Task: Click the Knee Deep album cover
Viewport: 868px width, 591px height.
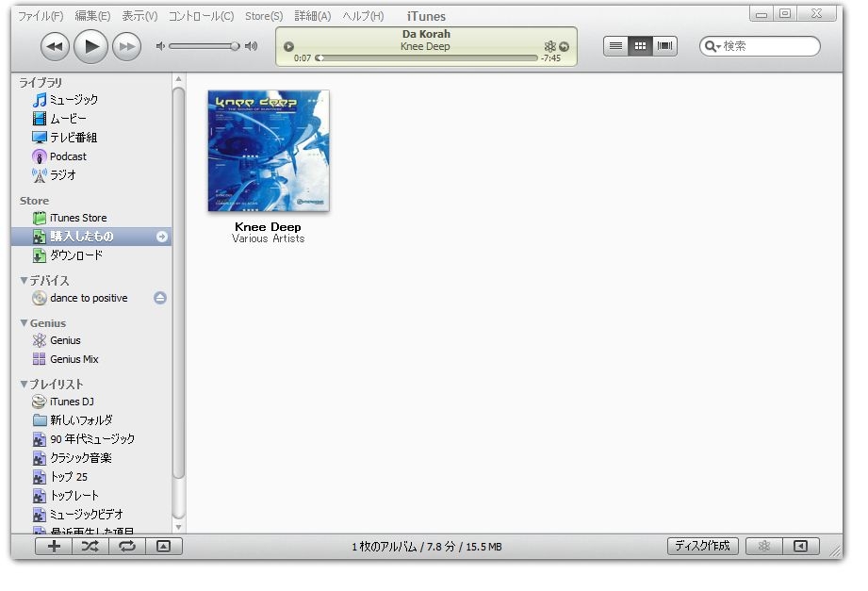Action: tap(269, 151)
